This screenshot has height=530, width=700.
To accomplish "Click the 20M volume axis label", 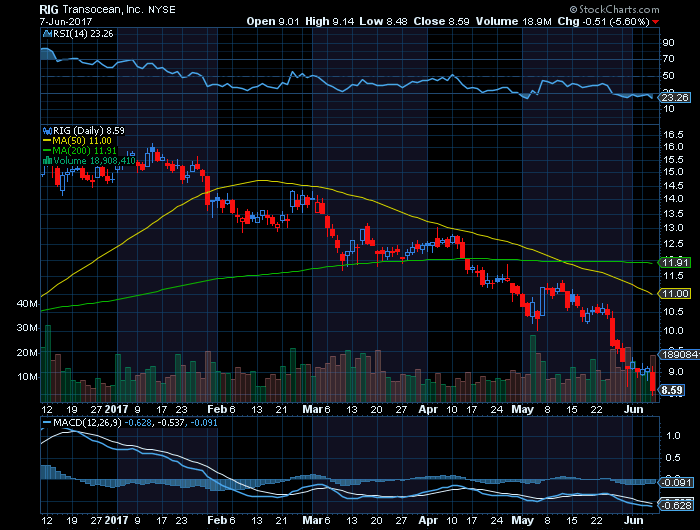I will pos(27,353).
